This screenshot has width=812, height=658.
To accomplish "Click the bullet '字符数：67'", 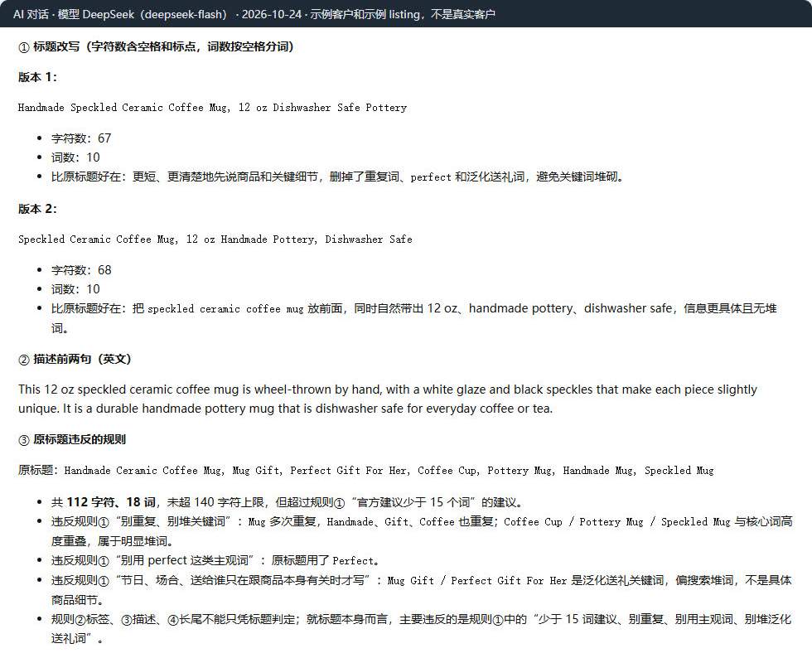I will 81,138.
